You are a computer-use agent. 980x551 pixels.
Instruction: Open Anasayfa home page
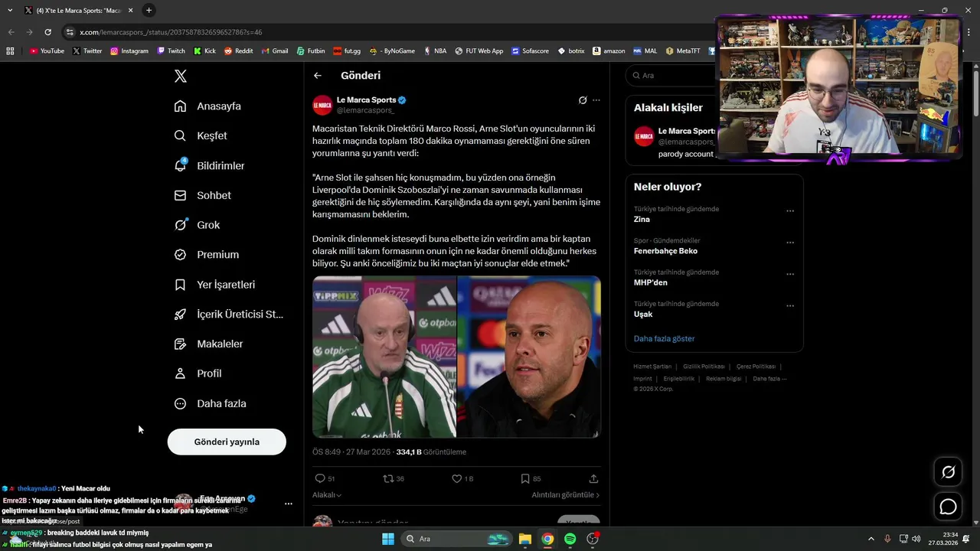[207, 106]
